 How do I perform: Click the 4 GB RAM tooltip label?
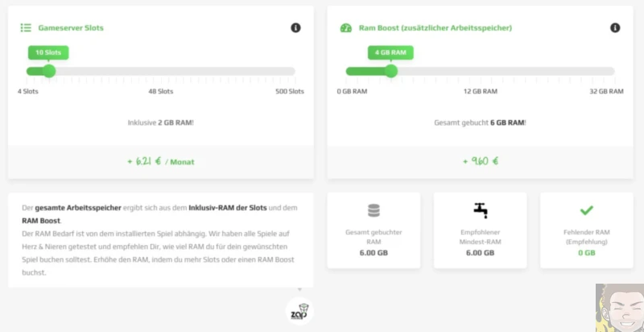[390, 52]
